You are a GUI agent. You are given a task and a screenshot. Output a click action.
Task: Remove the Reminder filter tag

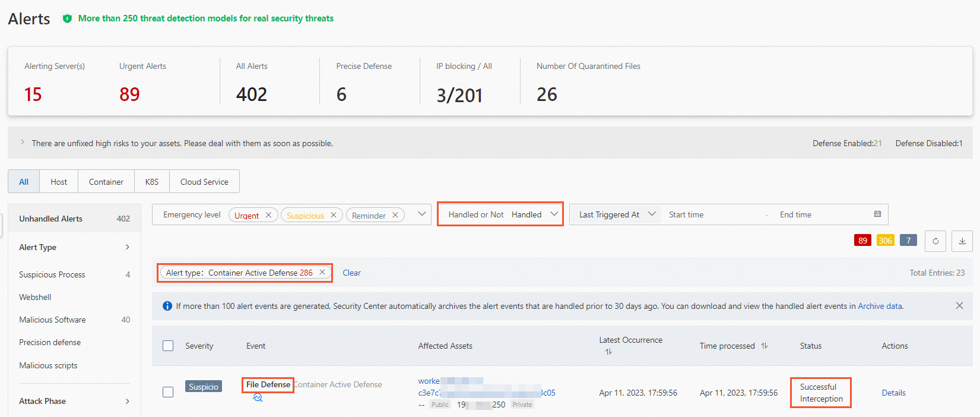tap(395, 215)
